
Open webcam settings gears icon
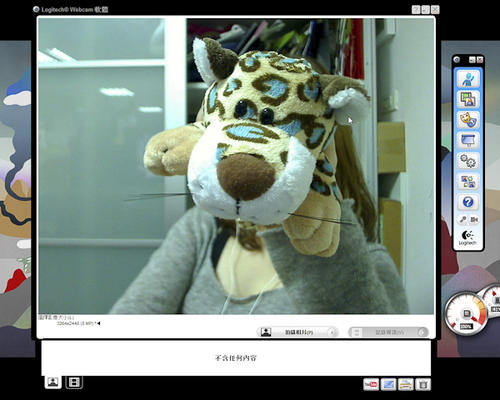pyautogui.click(x=468, y=161)
